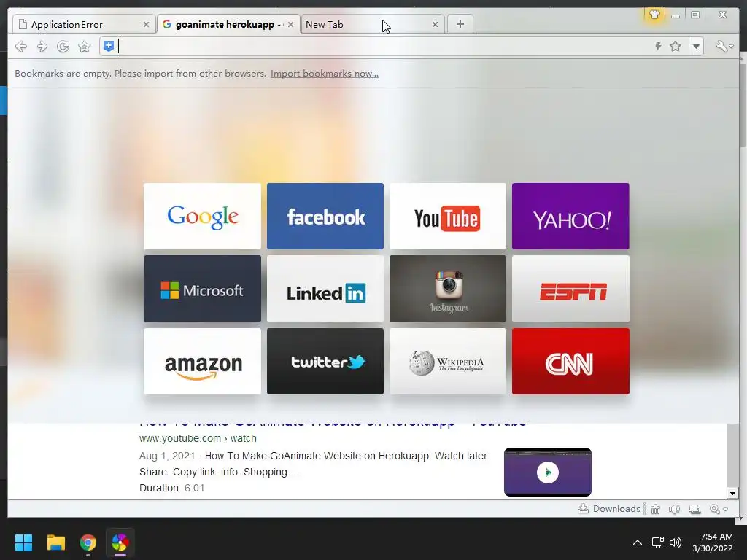
Task: Click the lightning bolt icon in address bar
Action: pyautogui.click(x=658, y=46)
